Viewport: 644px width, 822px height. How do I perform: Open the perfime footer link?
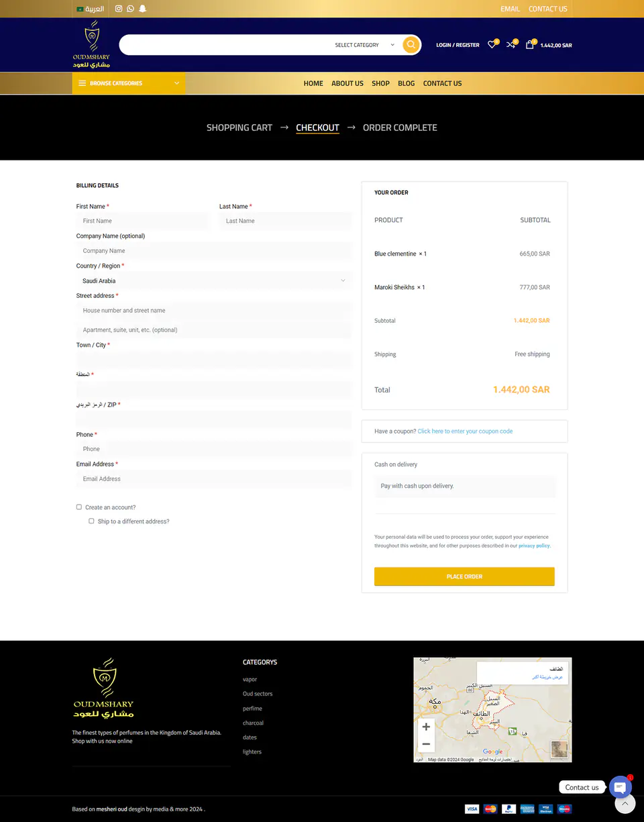tap(252, 709)
